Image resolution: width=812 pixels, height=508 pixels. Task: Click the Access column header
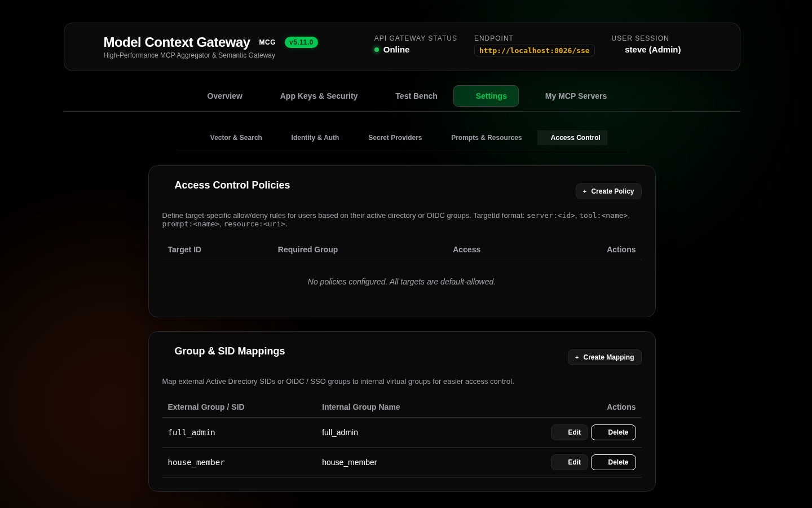(x=467, y=249)
